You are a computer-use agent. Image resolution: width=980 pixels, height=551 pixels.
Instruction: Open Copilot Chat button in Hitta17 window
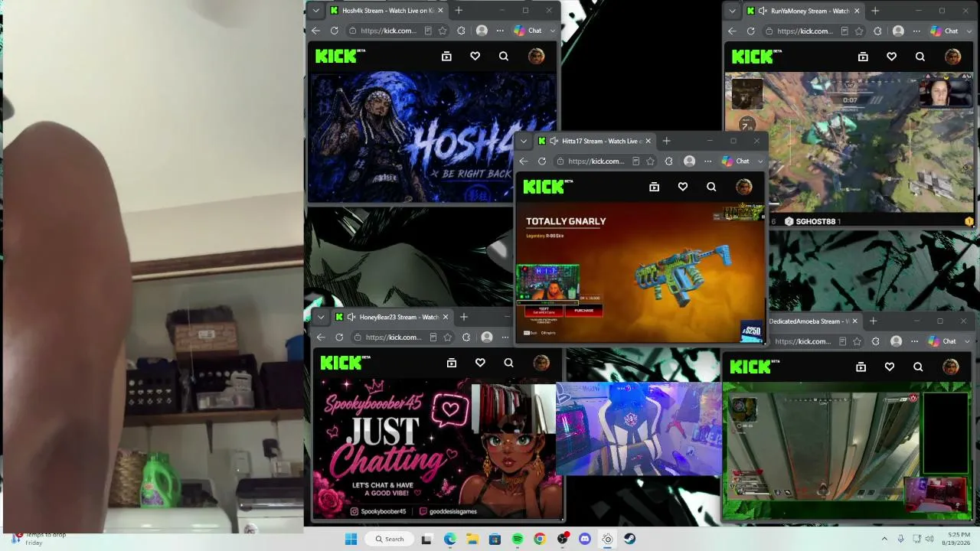(x=735, y=161)
